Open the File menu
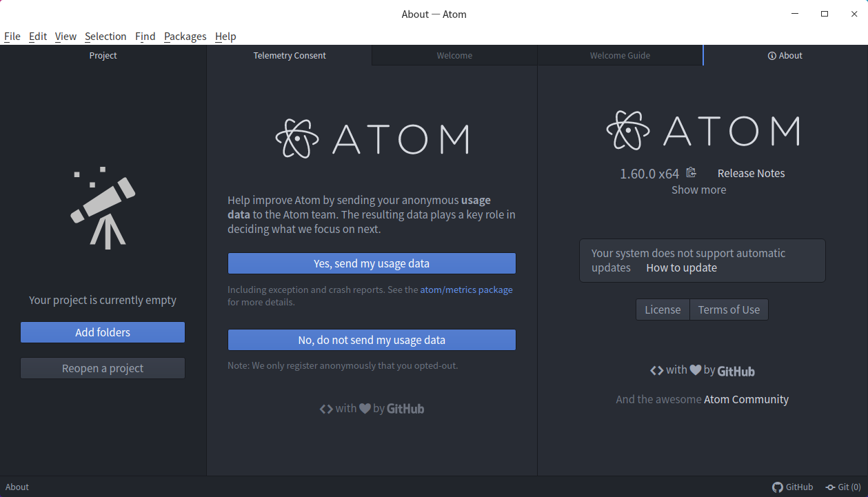The width and height of the screenshot is (868, 497). pyautogui.click(x=12, y=37)
